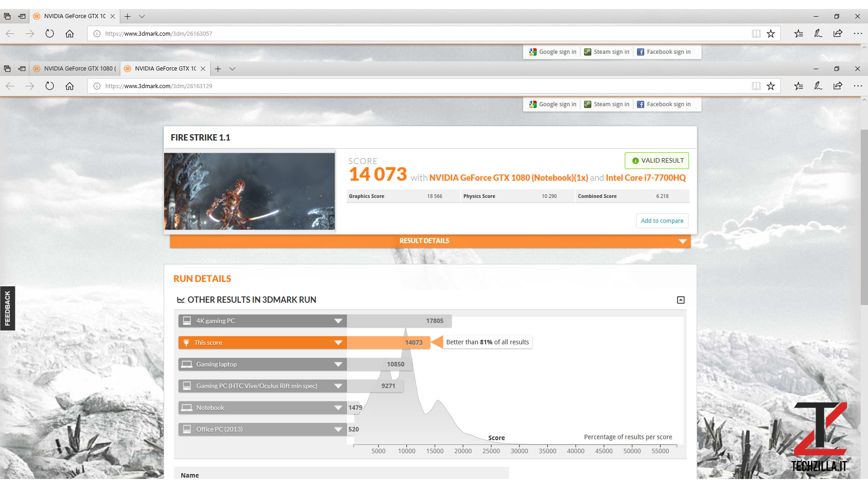Click the Graphics Score value 18 566
868x488 pixels.
[x=434, y=196]
